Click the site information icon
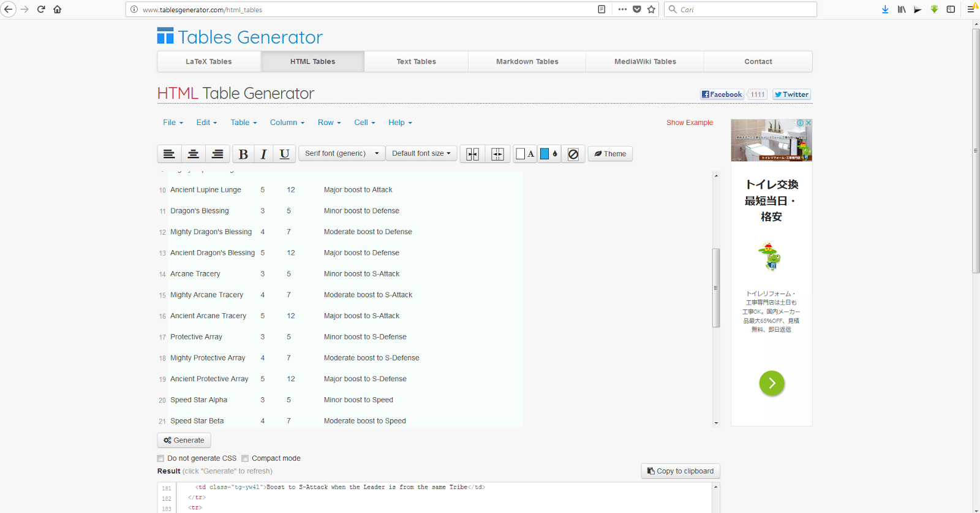 coord(134,9)
